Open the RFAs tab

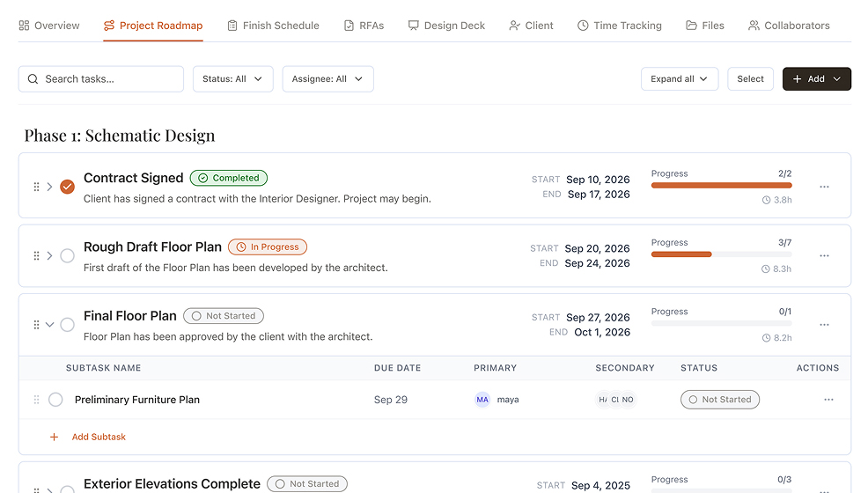point(364,26)
